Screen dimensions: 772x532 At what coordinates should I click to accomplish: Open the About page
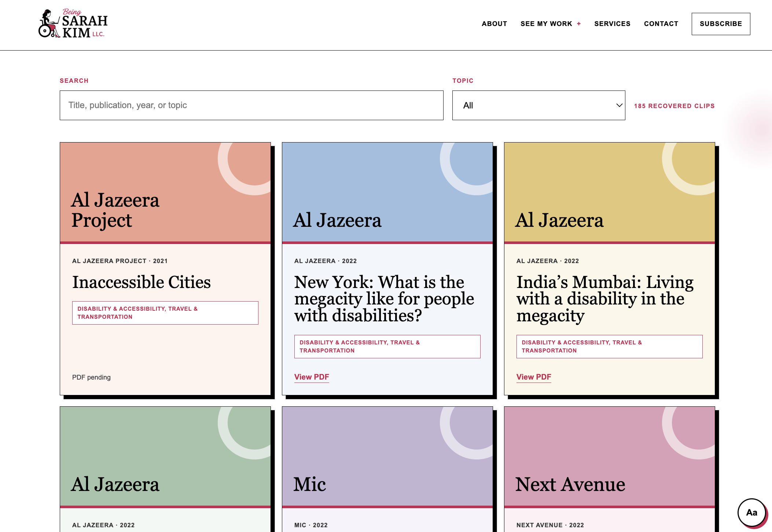[494, 24]
